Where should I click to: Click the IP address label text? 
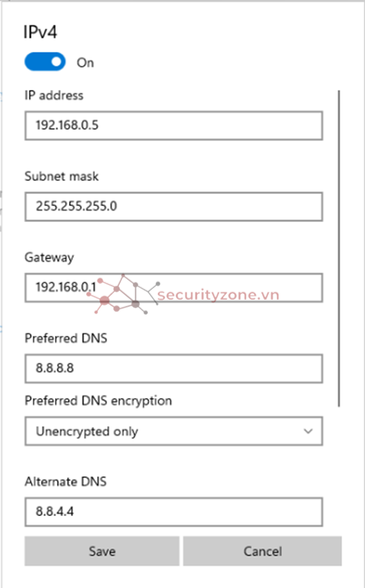(54, 95)
